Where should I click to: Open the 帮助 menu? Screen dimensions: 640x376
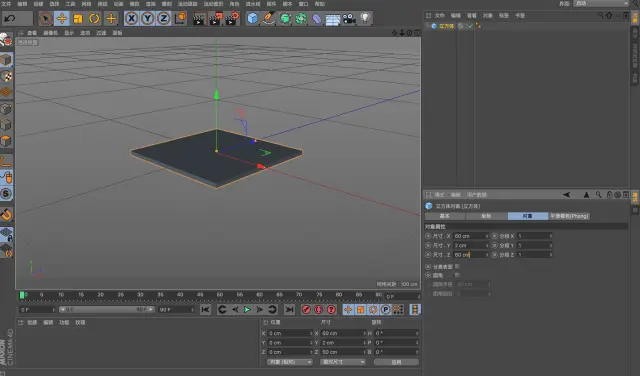click(x=320, y=4)
